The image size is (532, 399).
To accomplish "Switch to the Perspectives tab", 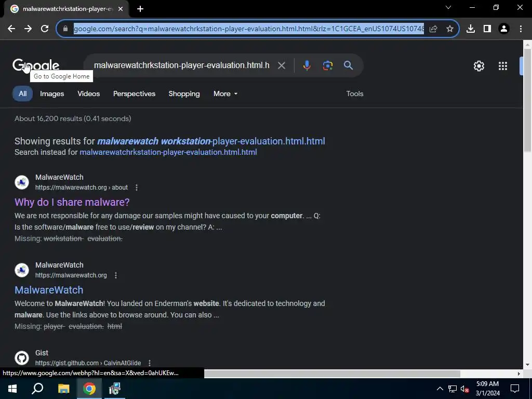I will coord(134,94).
